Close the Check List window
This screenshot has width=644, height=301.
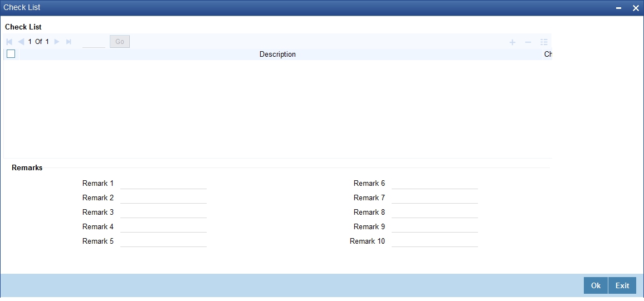[636, 8]
